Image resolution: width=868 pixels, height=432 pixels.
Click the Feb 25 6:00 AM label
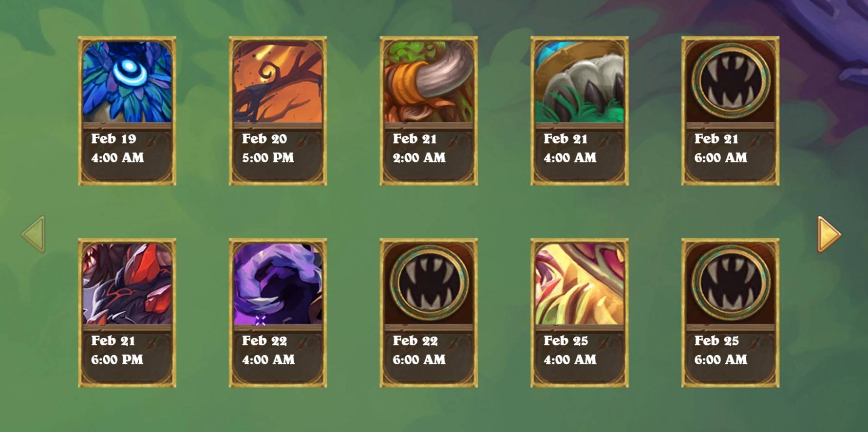pos(721,350)
